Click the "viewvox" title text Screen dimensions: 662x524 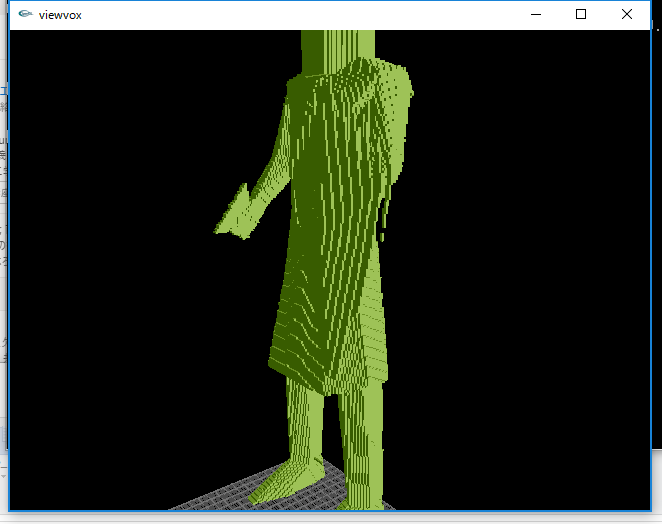point(62,14)
